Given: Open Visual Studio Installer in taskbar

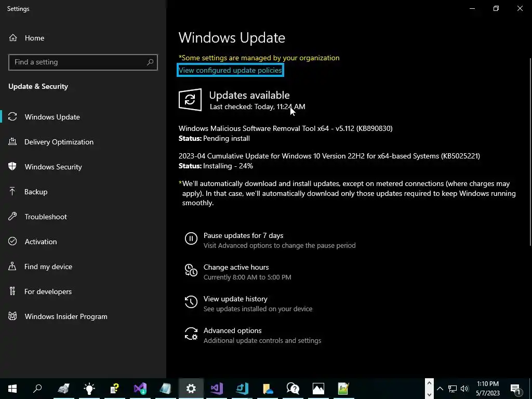Looking at the screenshot, I should [140, 389].
